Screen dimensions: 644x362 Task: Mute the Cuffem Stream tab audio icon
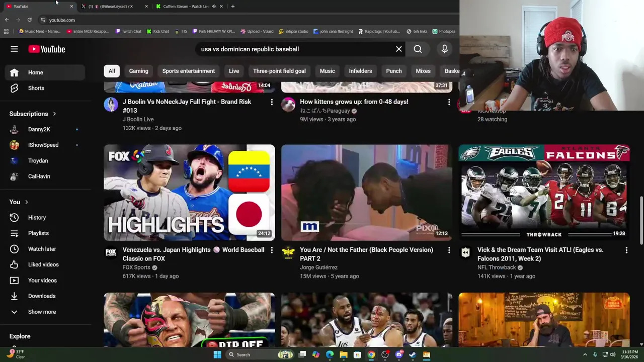pos(214,6)
